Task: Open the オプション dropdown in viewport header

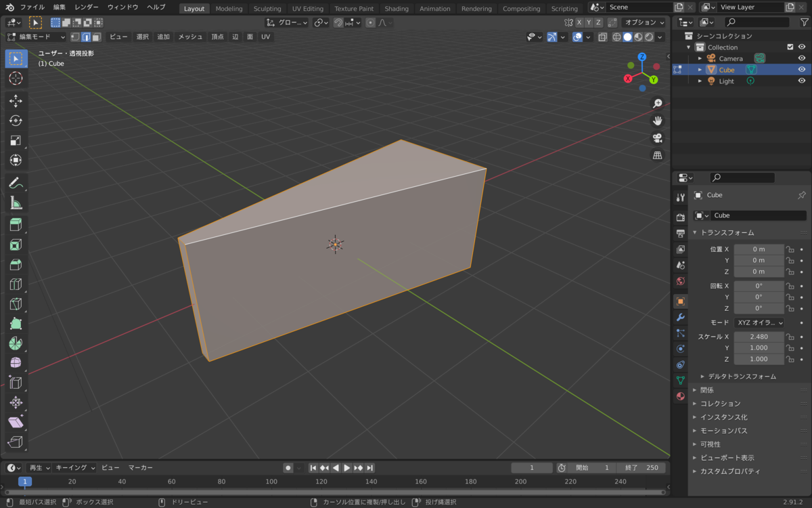Action: coord(644,22)
